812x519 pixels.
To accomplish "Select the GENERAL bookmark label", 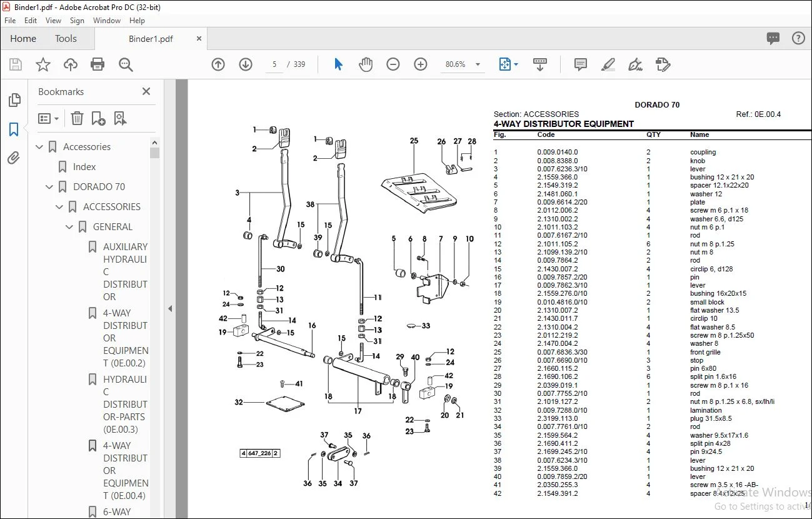I will coord(113,227).
